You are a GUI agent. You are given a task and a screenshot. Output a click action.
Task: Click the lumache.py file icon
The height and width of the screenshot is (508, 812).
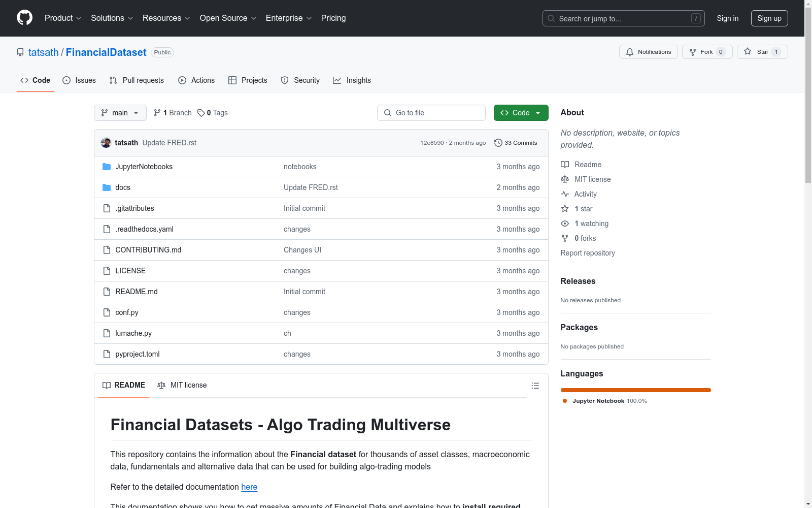(x=107, y=333)
